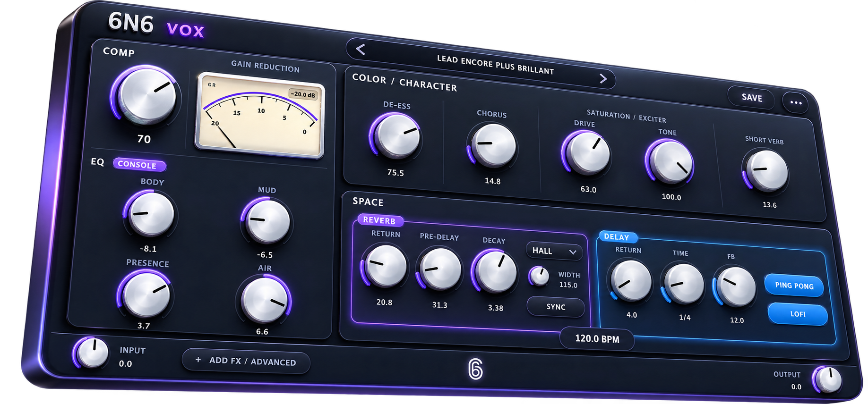The height and width of the screenshot is (404, 868).
Task: Click the Comp knob set to 70
Action: (x=147, y=95)
